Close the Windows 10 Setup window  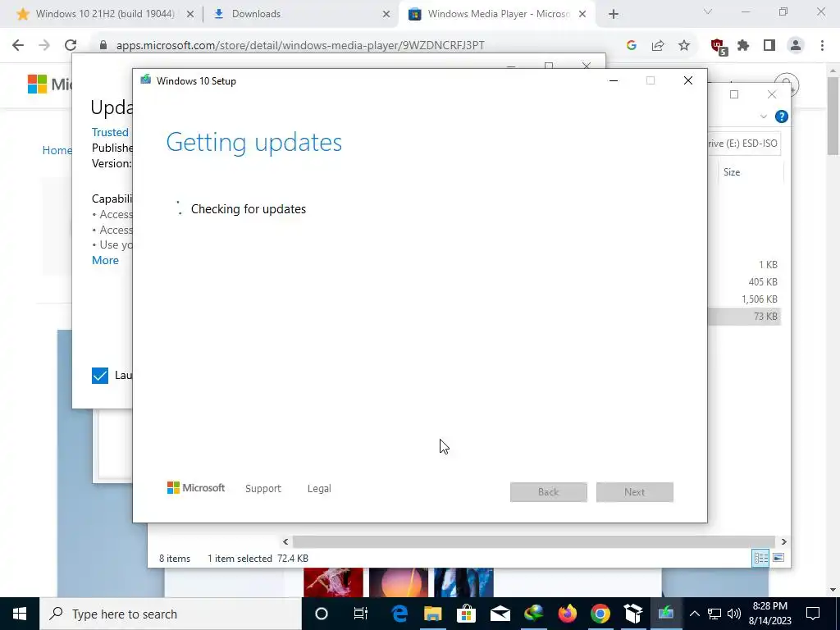(688, 81)
